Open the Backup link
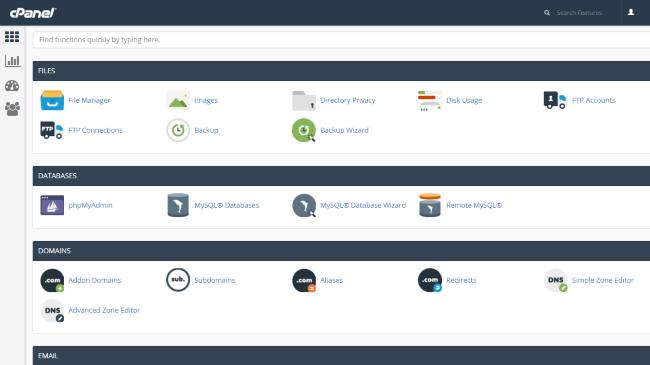 coord(206,130)
